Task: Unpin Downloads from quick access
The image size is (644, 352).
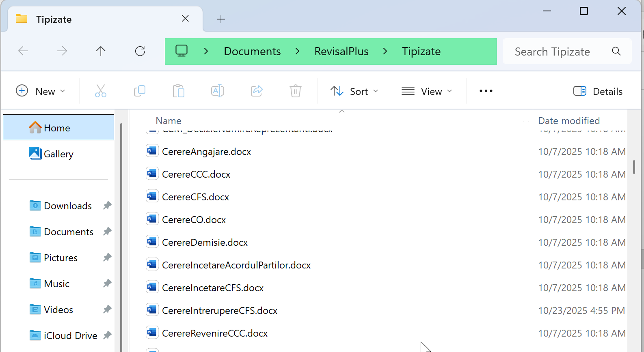Action: [x=107, y=206]
